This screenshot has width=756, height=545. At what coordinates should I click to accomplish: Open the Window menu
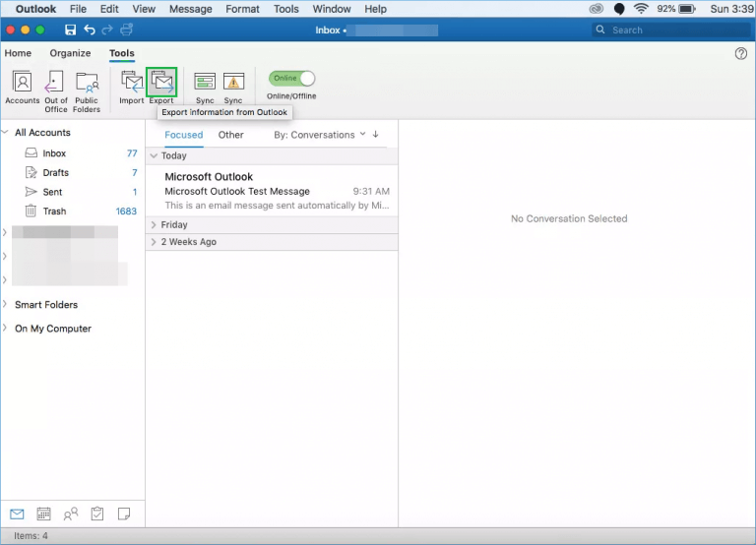[332, 9]
